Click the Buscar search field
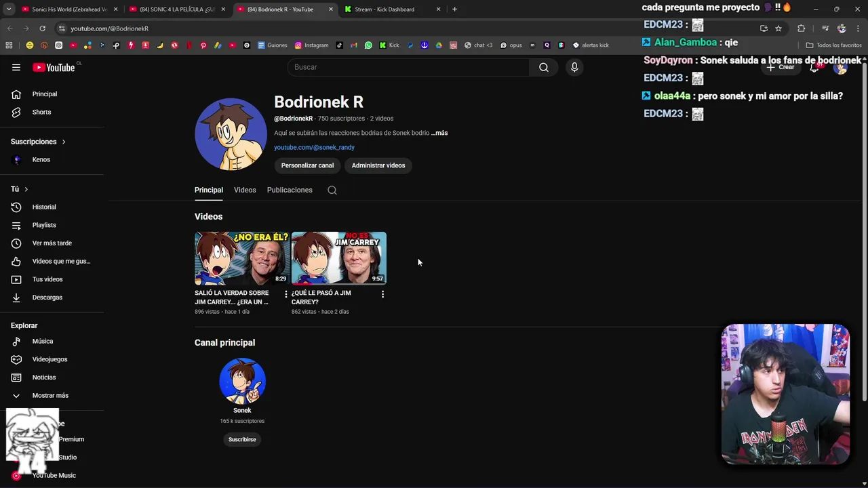Viewport: 868px width, 488px height. tap(408, 67)
